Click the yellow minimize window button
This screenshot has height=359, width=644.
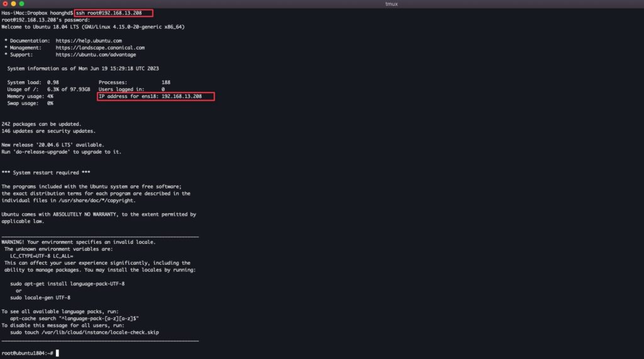[x=13, y=4]
